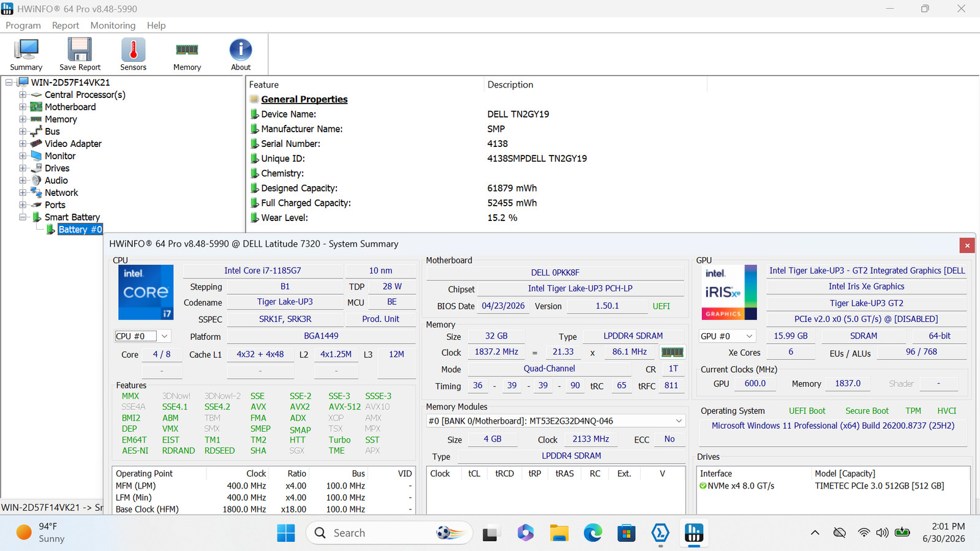
Task: Expand the Drives tree node
Action: [x=23, y=168]
